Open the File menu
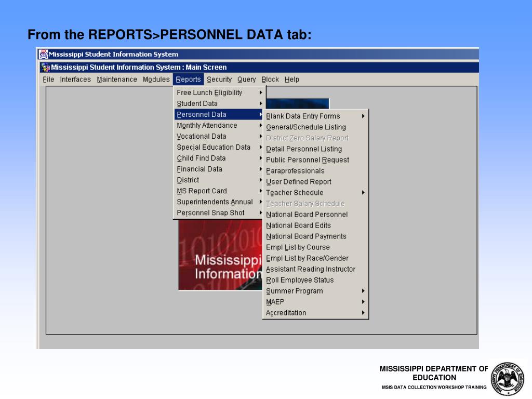Screen dimensions: 532x399 coord(48,79)
